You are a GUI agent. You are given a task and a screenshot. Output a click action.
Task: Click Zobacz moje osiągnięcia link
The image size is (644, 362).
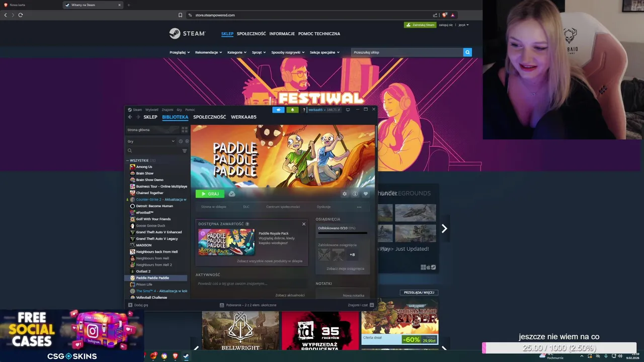(345, 268)
